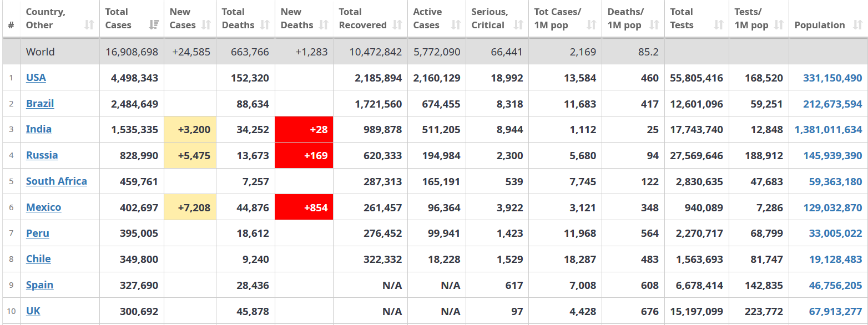Sort by New Deaths arrow icon
Viewport: 868px width, 325px height.
(x=324, y=25)
